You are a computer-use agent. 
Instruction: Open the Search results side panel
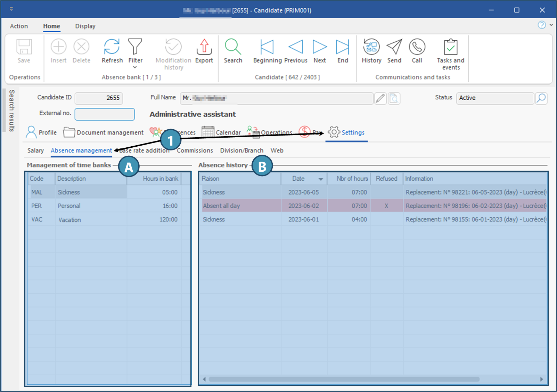click(x=11, y=111)
